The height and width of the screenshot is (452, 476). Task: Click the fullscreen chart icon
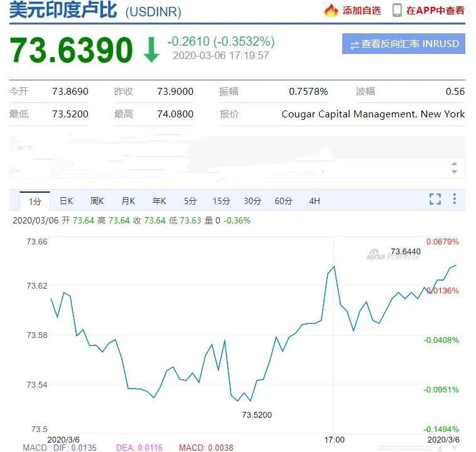tap(435, 200)
